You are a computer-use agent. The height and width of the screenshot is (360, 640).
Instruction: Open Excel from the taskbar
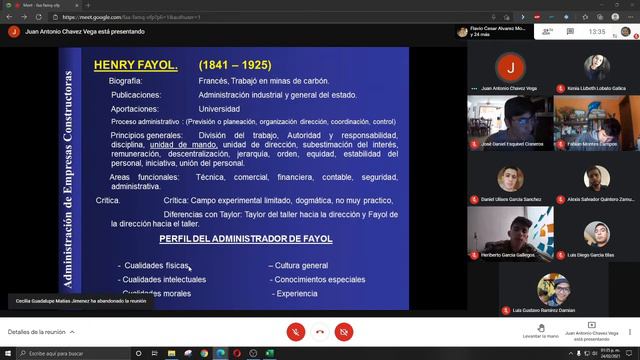point(269,353)
